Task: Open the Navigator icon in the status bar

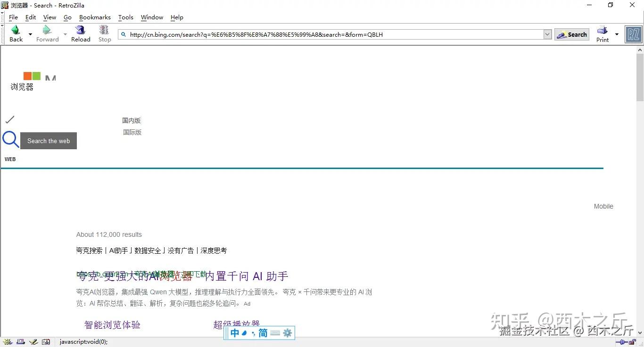Action: pos(7,342)
